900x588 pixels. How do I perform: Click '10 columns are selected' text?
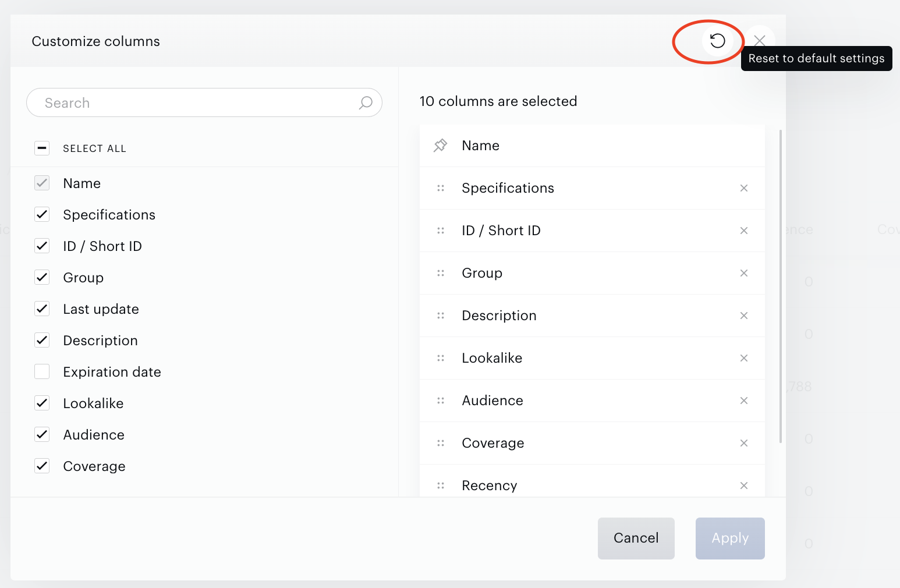click(498, 101)
